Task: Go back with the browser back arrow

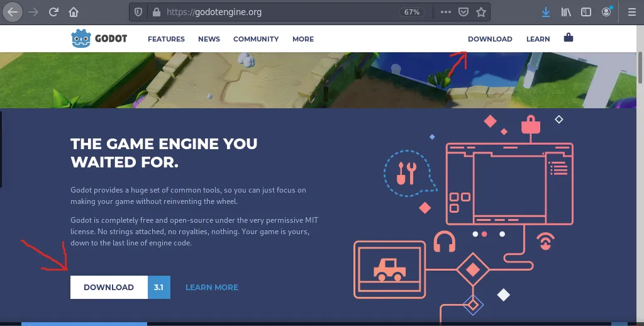Action: [x=13, y=12]
